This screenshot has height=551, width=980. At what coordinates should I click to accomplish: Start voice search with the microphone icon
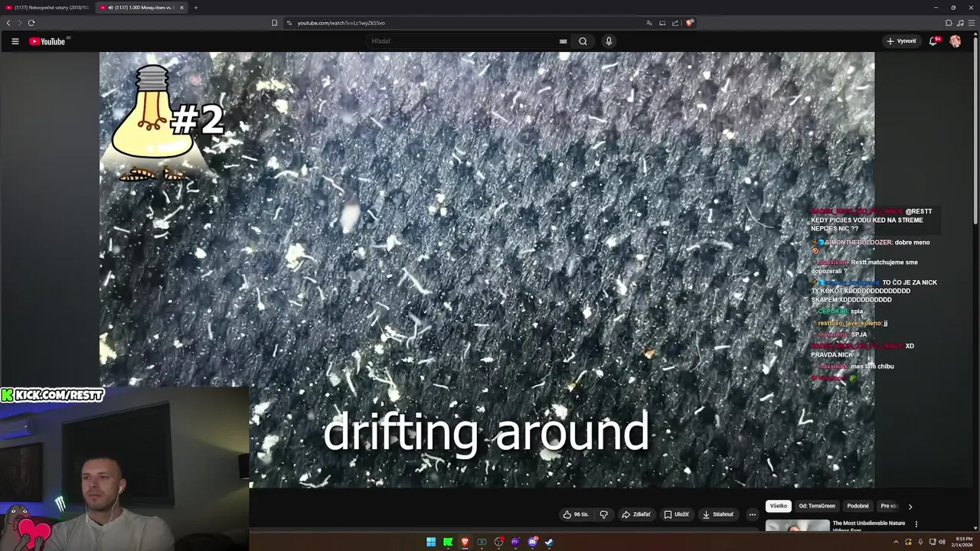[x=609, y=41]
